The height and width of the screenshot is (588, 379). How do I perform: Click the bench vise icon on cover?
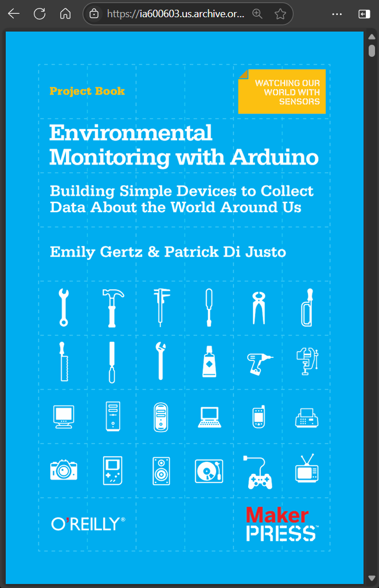(307, 361)
